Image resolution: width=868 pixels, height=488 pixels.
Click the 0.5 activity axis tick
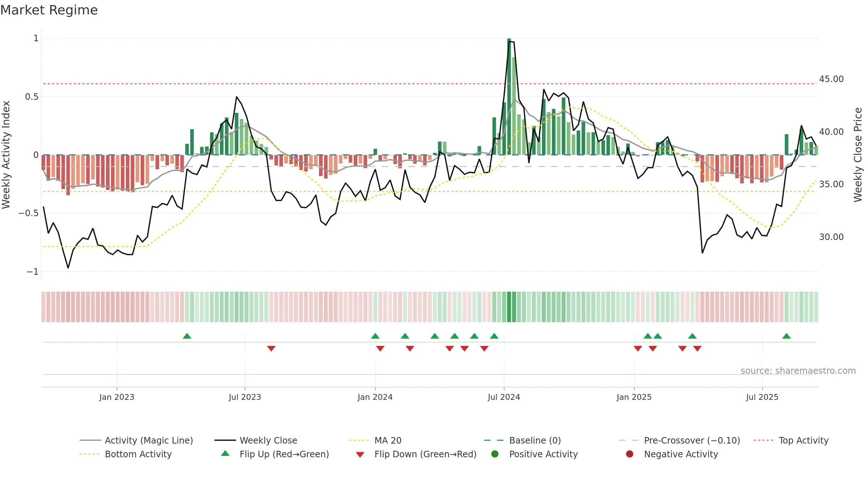coord(31,97)
